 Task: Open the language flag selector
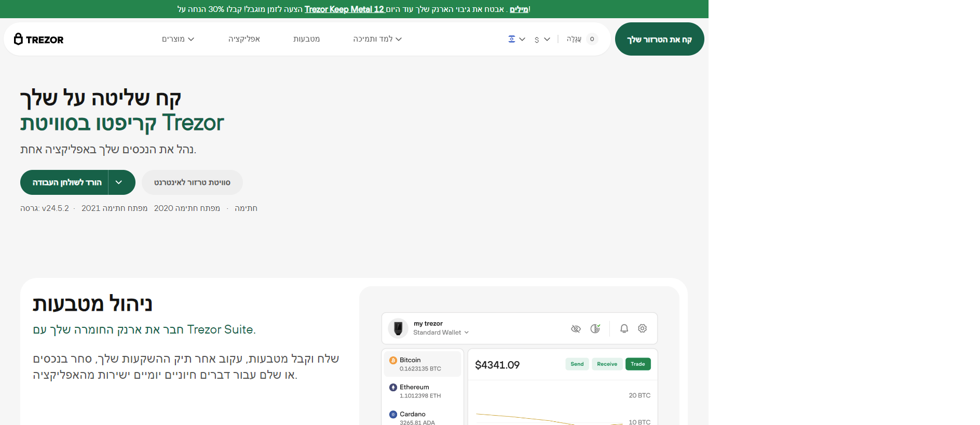(x=516, y=39)
